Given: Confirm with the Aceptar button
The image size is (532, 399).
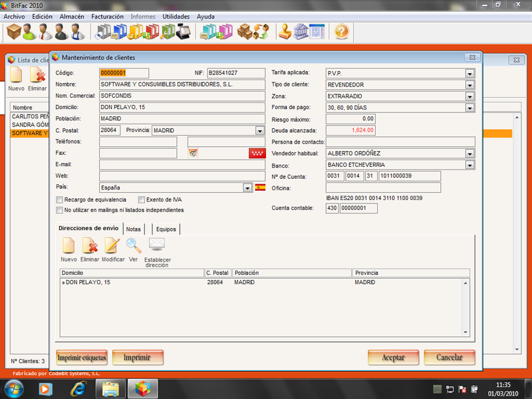Looking at the screenshot, I should click(x=393, y=358).
